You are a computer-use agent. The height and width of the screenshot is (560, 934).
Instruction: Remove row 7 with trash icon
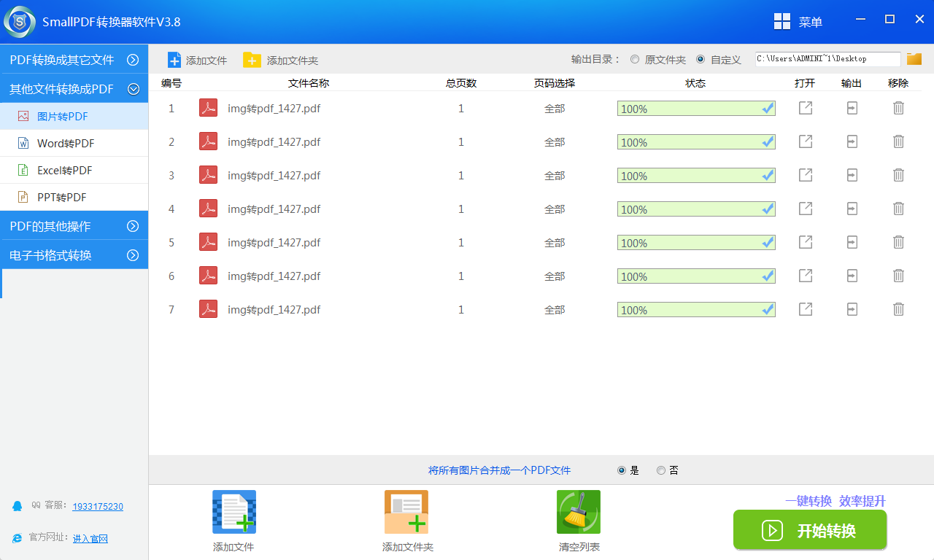[x=899, y=309]
